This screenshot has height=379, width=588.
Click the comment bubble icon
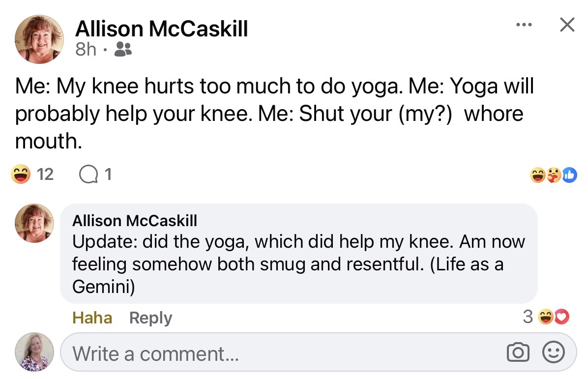pyautogui.click(x=89, y=174)
